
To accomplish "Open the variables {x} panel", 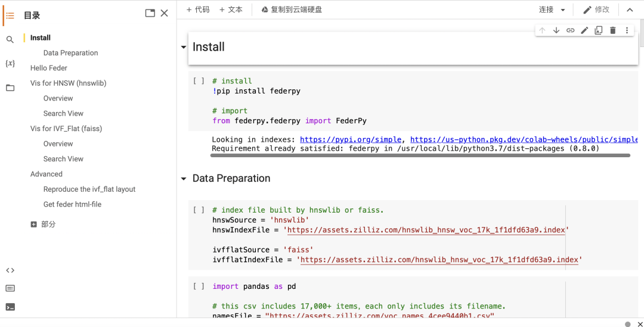I will (10, 63).
